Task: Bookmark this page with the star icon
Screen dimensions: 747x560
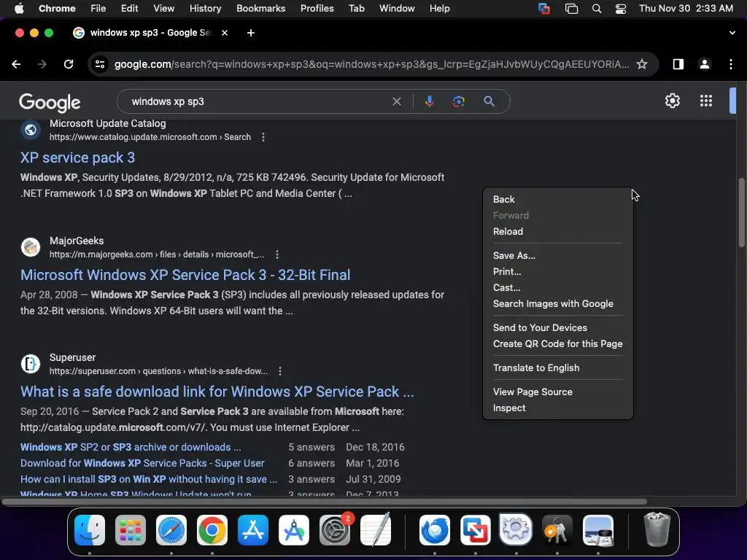Action: click(642, 64)
